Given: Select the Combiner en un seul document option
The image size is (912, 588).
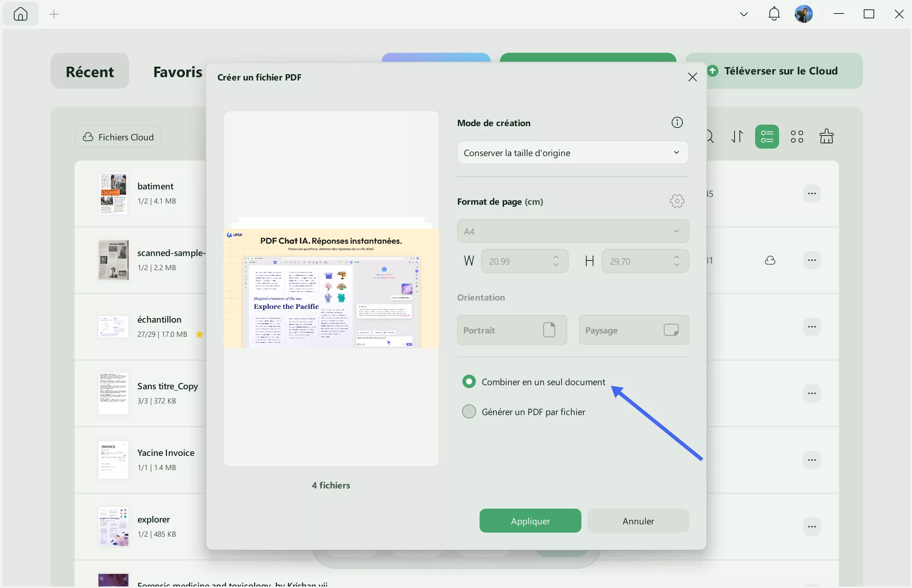Looking at the screenshot, I should coord(469,381).
